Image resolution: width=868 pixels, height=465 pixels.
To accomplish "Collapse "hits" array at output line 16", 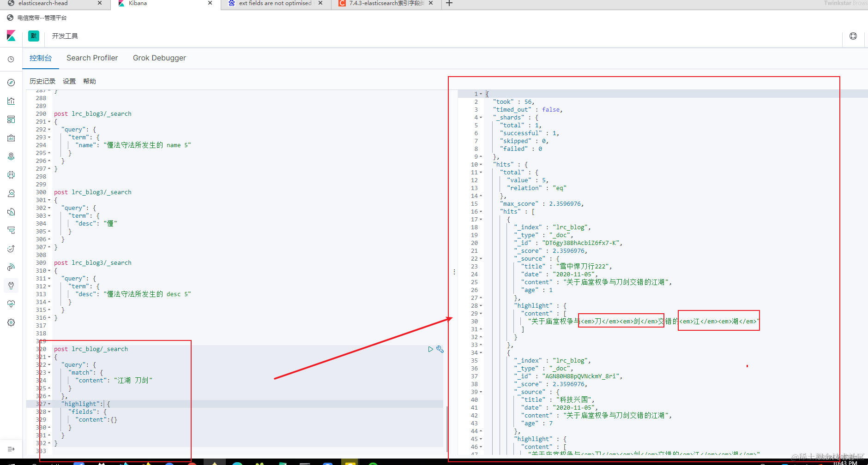I will pos(481,212).
